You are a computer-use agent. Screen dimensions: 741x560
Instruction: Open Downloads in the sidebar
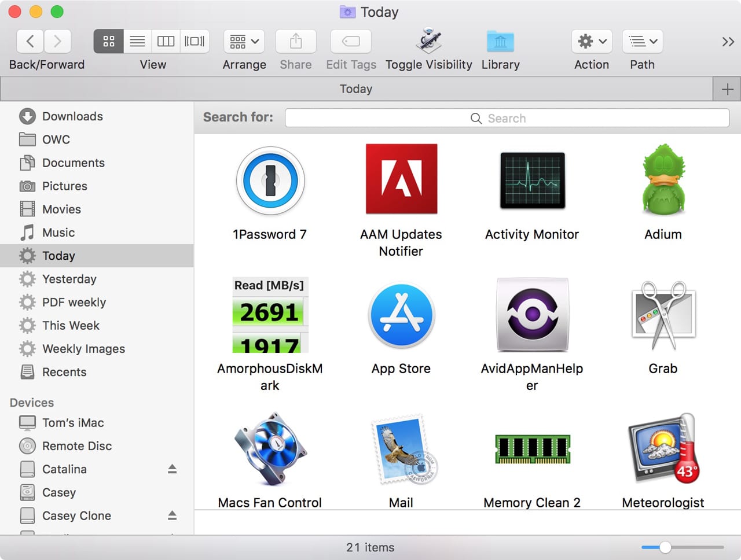97,116
